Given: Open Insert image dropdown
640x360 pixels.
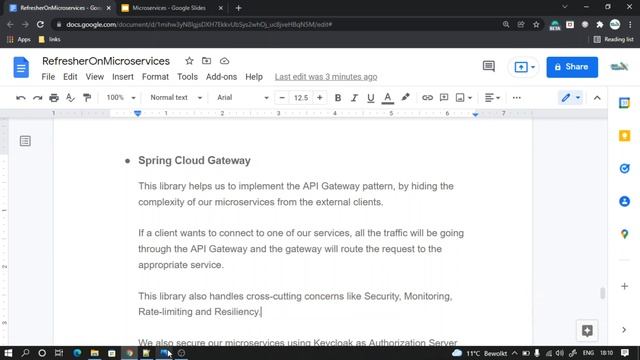Looking at the screenshot, I should tap(464, 98).
